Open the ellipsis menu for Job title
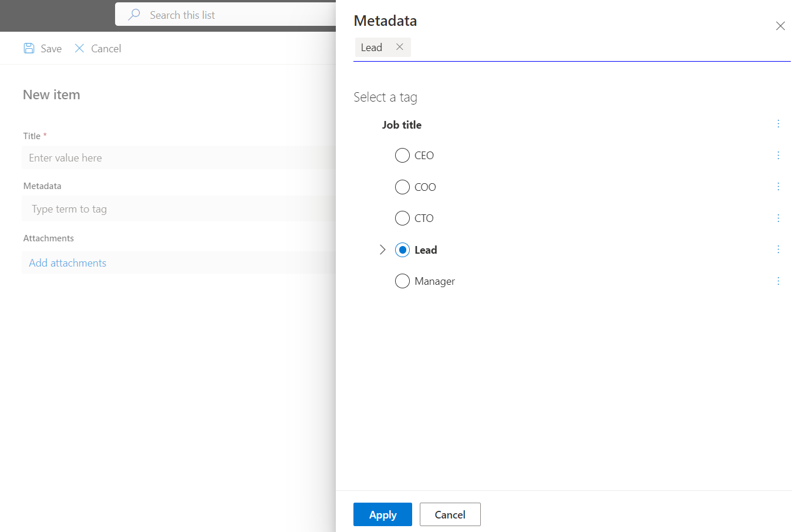 coord(778,124)
